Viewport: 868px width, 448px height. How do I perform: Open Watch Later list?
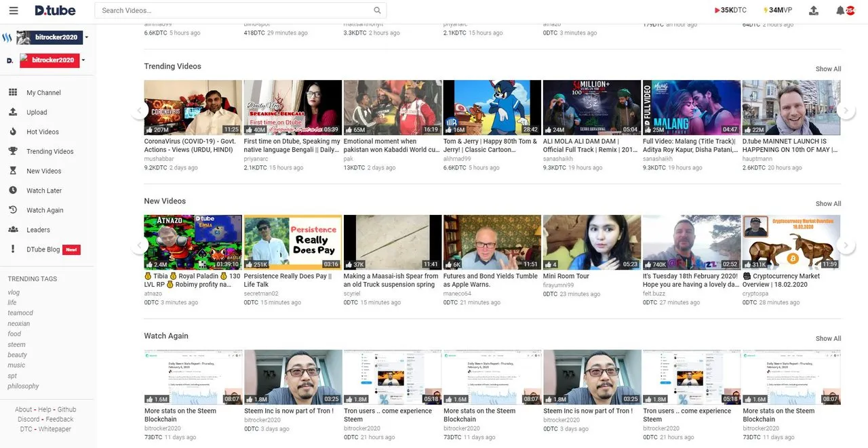click(44, 191)
